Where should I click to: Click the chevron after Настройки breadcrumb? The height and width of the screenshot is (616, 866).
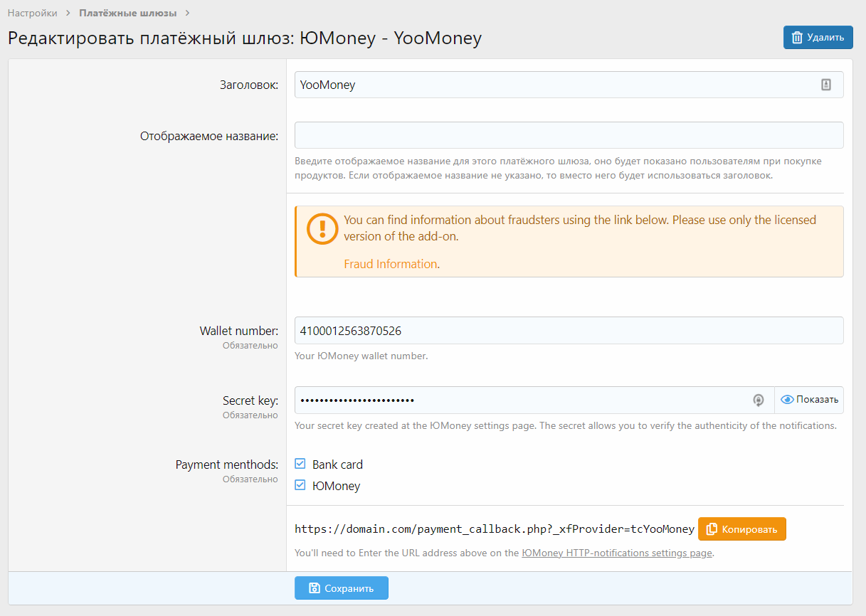coord(68,13)
